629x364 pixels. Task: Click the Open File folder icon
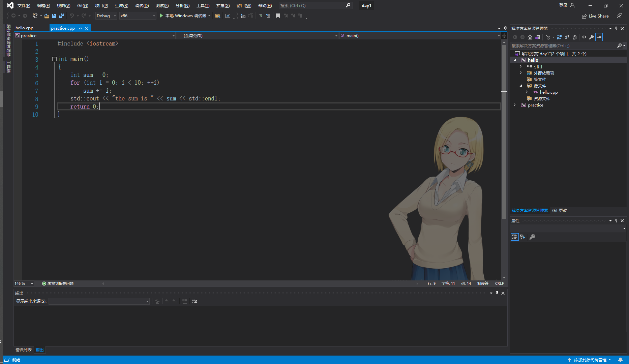(x=47, y=16)
